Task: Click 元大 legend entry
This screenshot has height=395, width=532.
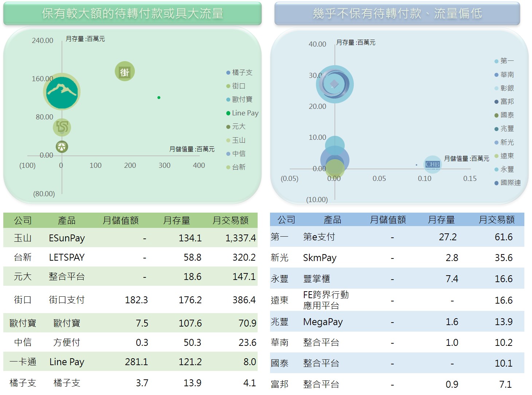Action: [236, 126]
